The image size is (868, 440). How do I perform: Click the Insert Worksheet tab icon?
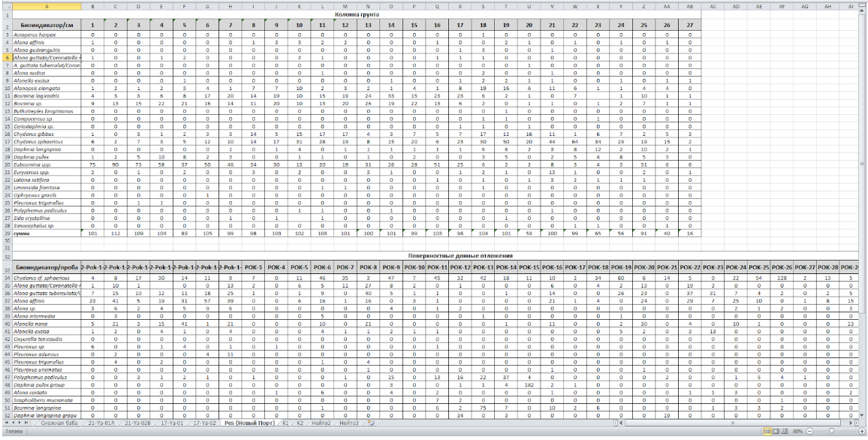[x=370, y=423]
